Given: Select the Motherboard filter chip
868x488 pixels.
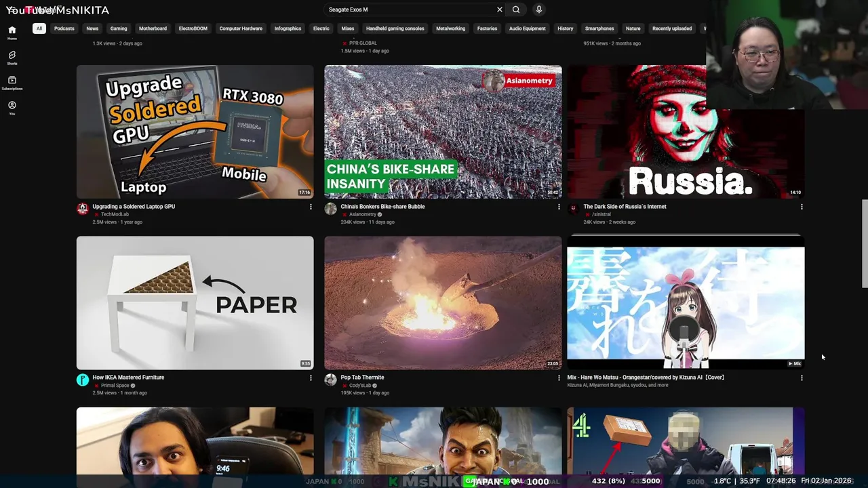Looking at the screenshot, I should 153,28.
